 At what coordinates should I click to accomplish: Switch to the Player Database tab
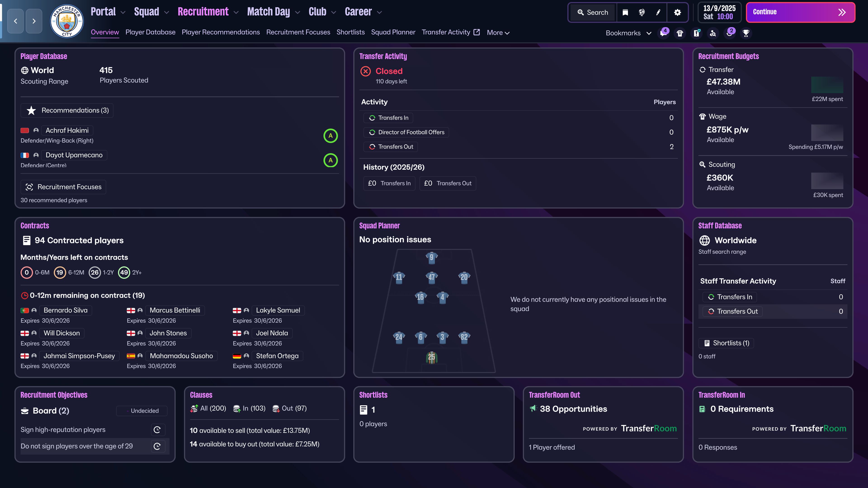tap(150, 32)
